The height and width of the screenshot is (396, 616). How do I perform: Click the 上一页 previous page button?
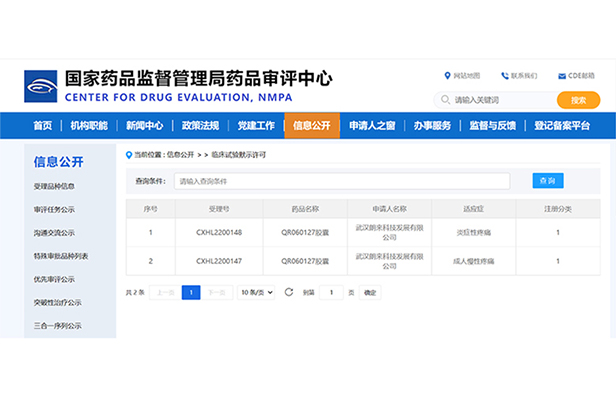pyautogui.click(x=165, y=293)
